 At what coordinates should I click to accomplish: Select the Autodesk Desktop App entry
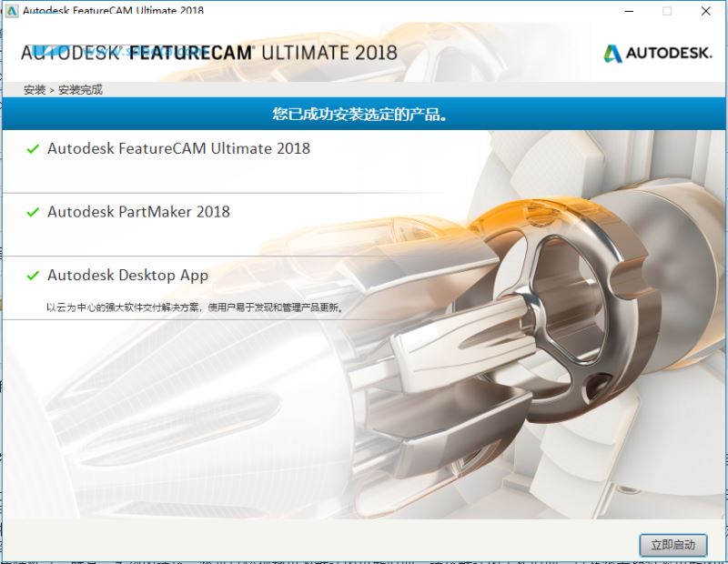click(127, 275)
